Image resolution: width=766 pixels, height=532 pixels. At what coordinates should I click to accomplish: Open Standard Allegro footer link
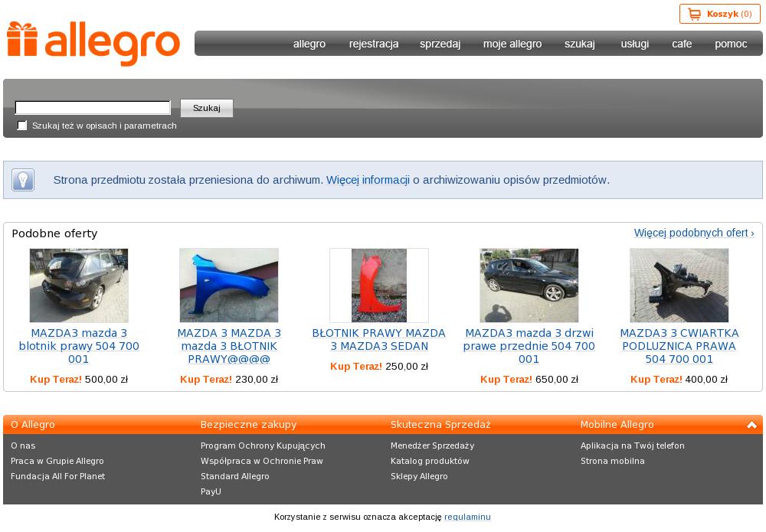pos(235,476)
